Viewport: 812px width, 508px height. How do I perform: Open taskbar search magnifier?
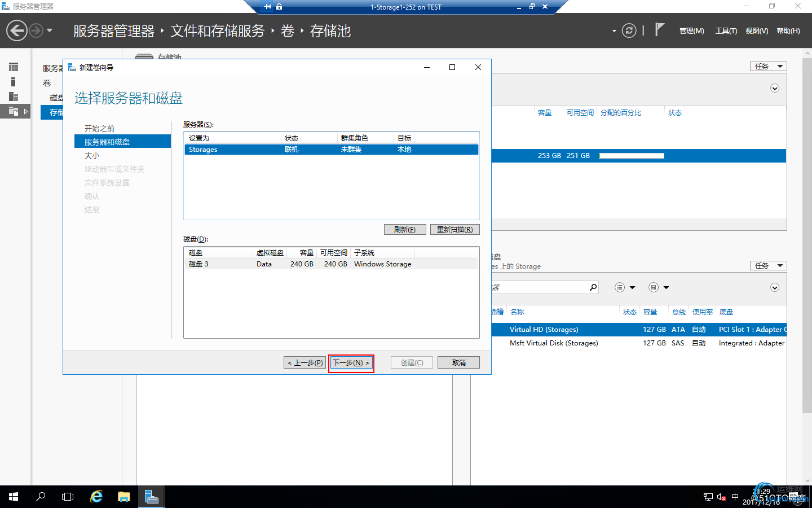41,497
